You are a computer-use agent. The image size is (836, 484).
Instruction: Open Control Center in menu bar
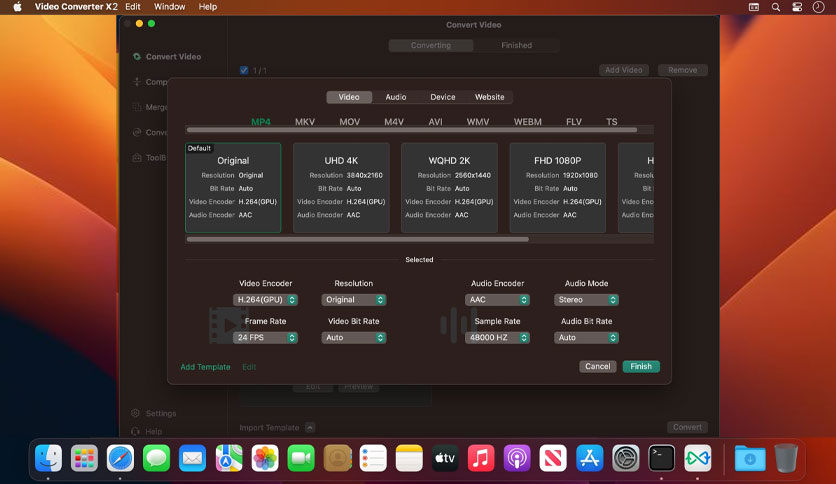[x=797, y=7]
